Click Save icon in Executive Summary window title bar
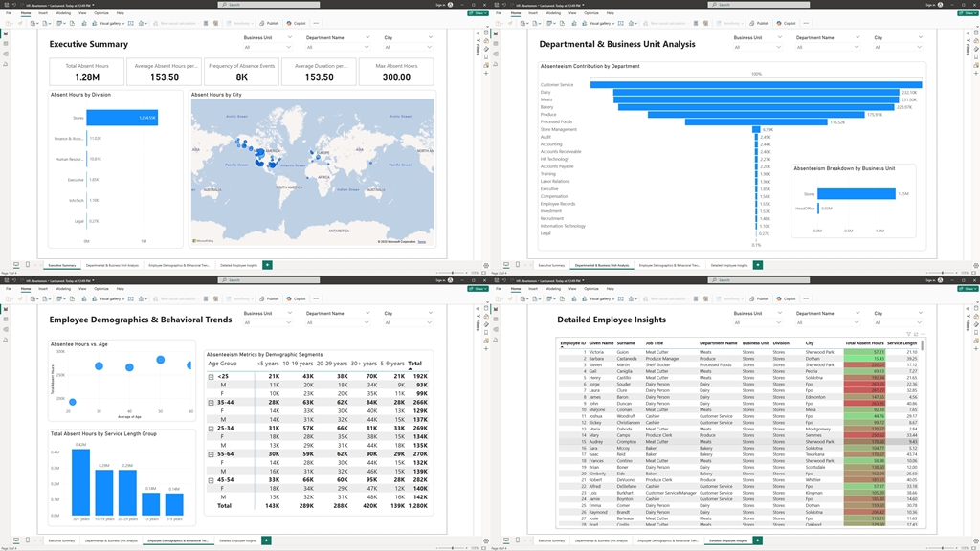The image size is (980, 551). click(x=5, y=5)
